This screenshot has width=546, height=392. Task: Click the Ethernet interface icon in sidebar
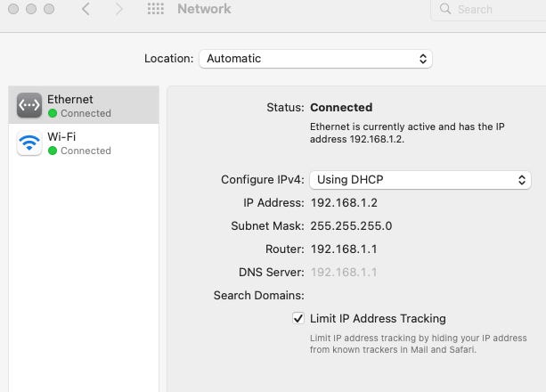point(29,105)
